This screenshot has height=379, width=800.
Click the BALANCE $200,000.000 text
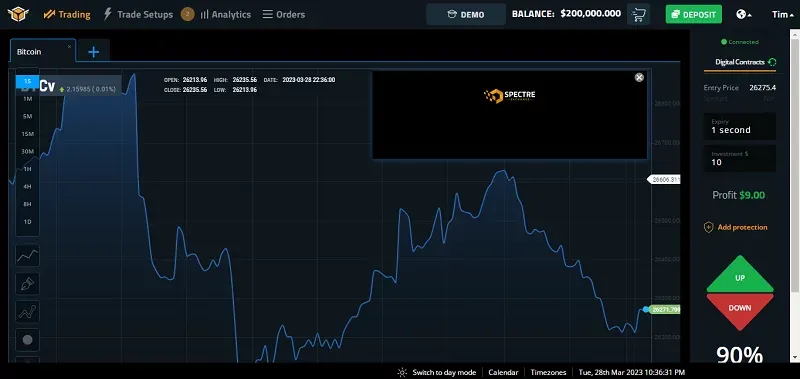(566, 14)
